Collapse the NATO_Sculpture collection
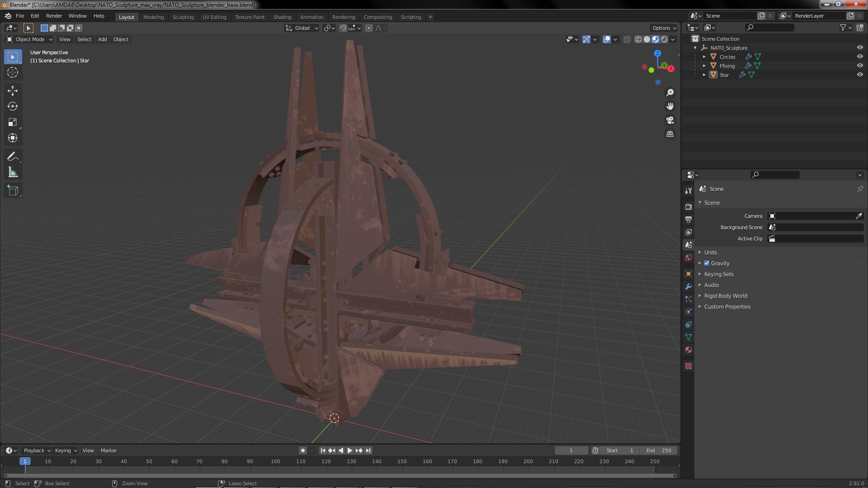Image resolution: width=868 pixels, height=488 pixels. [x=695, y=47]
